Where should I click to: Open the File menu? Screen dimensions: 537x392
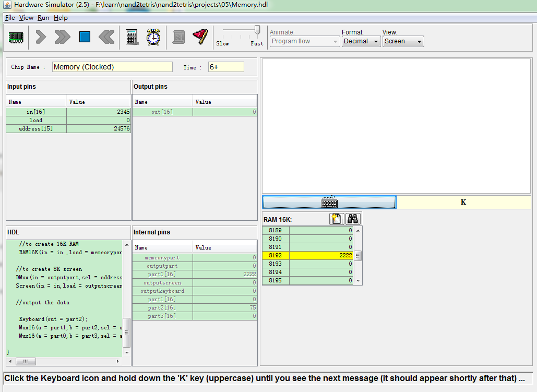[10, 18]
